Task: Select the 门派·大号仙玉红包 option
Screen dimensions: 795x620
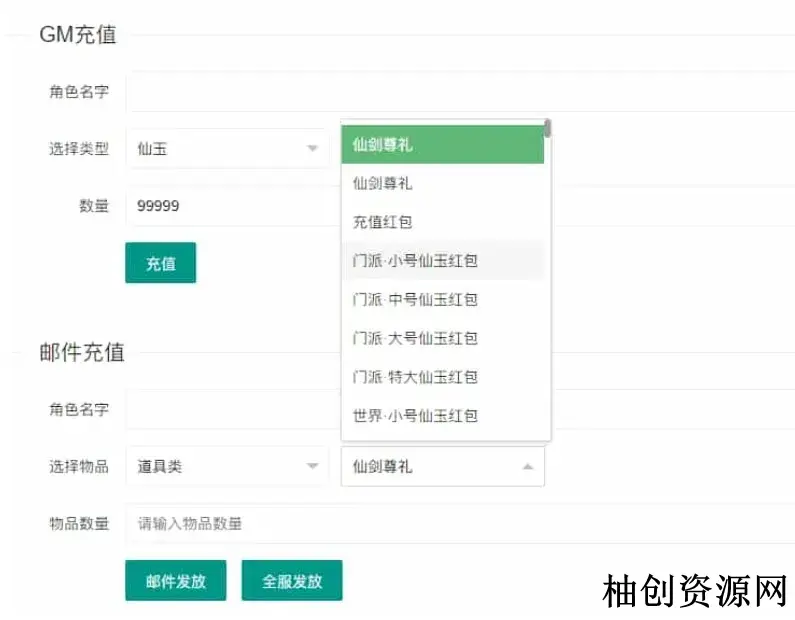Action: (442, 338)
